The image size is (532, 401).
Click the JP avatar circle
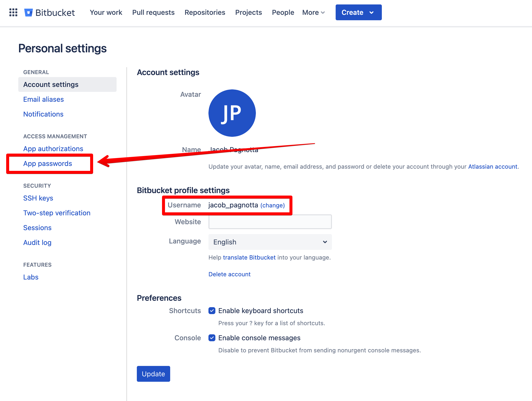[232, 113]
